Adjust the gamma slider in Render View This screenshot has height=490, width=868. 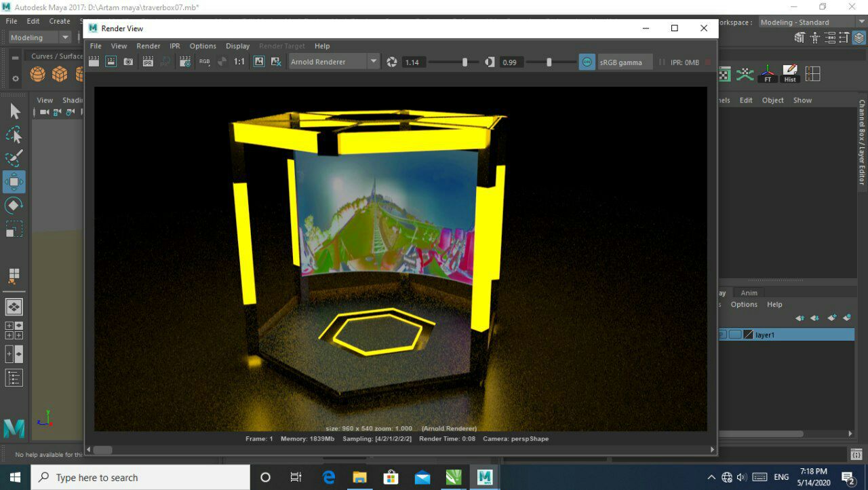(x=549, y=62)
